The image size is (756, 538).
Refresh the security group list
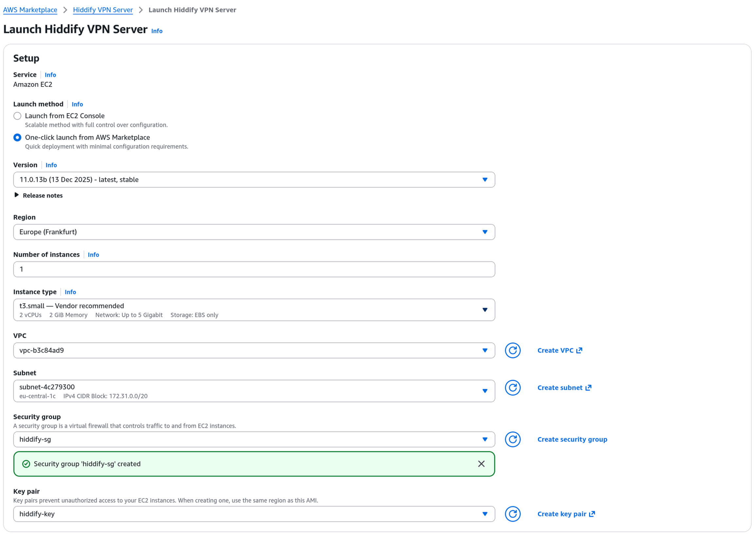click(x=513, y=440)
